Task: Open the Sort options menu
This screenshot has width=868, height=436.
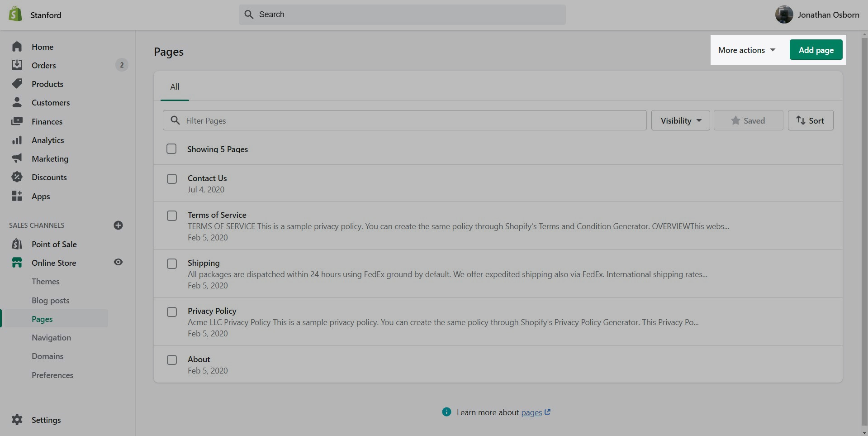Action: click(810, 121)
